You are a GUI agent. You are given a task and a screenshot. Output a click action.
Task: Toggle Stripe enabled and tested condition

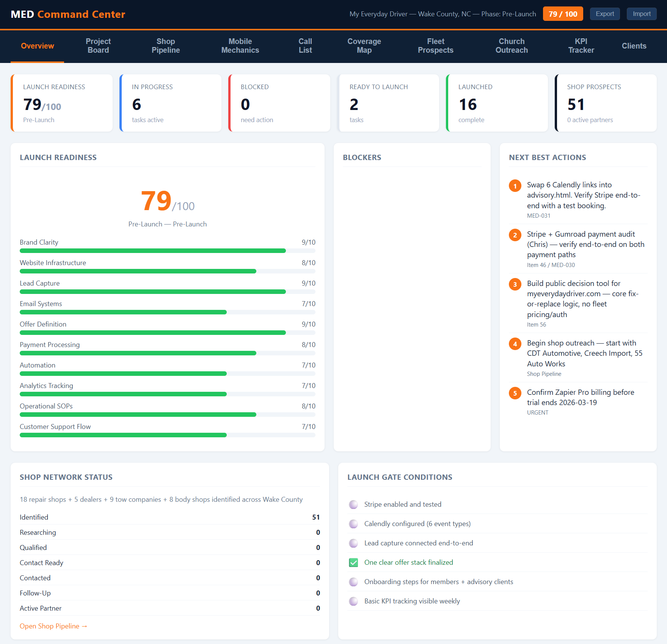pos(353,504)
